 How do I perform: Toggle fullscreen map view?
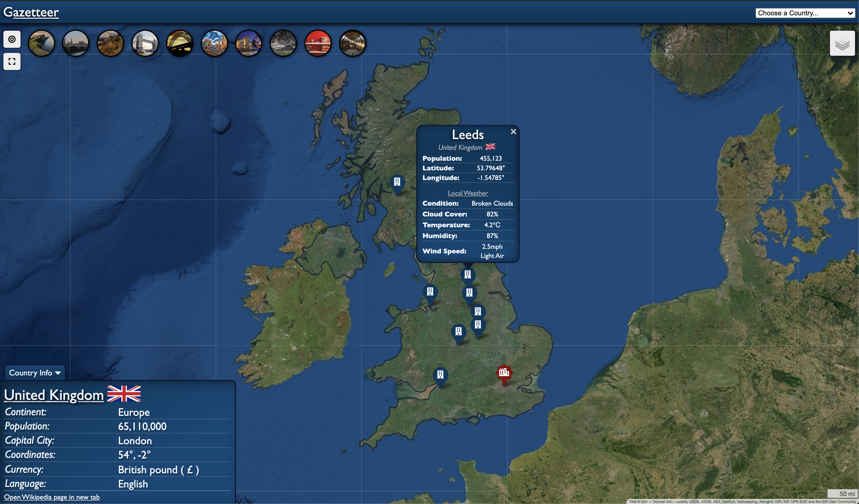pyautogui.click(x=12, y=61)
